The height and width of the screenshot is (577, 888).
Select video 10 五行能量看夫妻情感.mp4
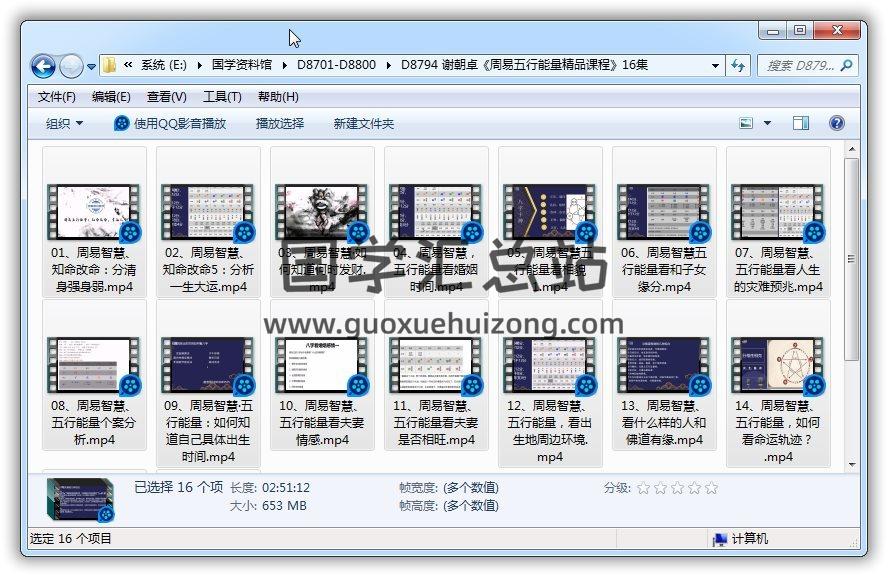point(322,375)
